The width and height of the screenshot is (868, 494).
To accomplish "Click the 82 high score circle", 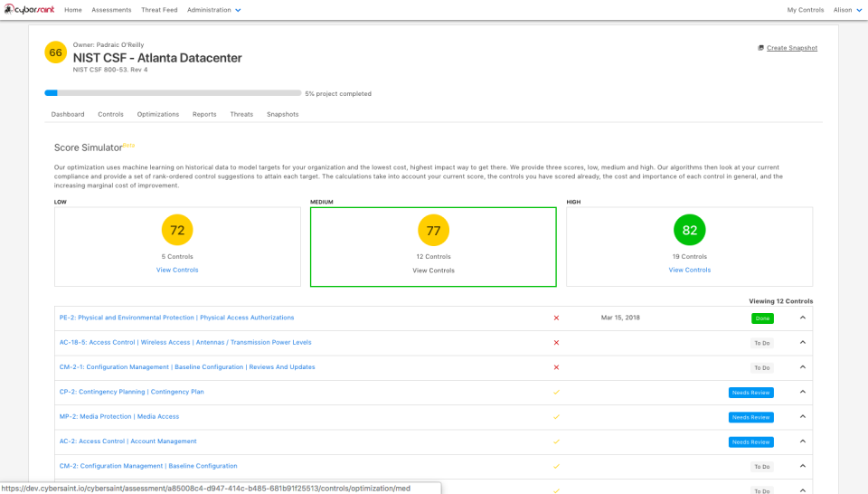I will 689,230.
